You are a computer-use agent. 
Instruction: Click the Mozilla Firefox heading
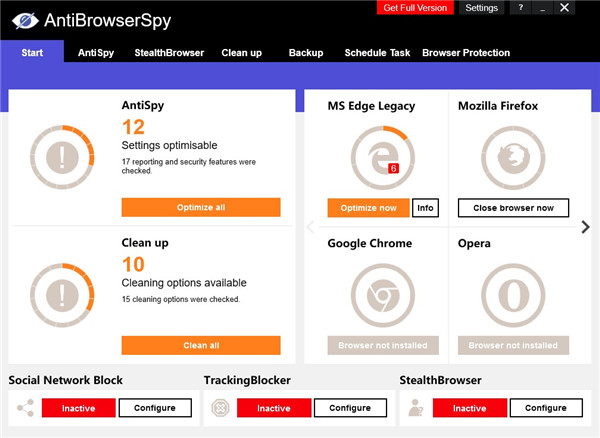[x=498, y=106]
